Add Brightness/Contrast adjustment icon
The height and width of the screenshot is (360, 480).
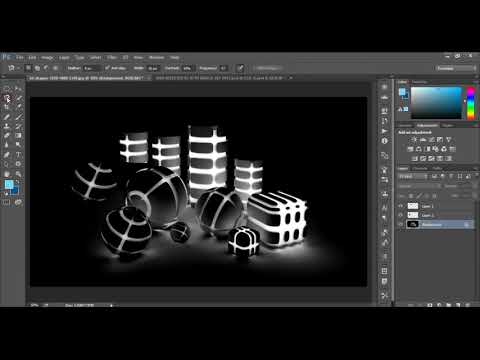[414, 139]
